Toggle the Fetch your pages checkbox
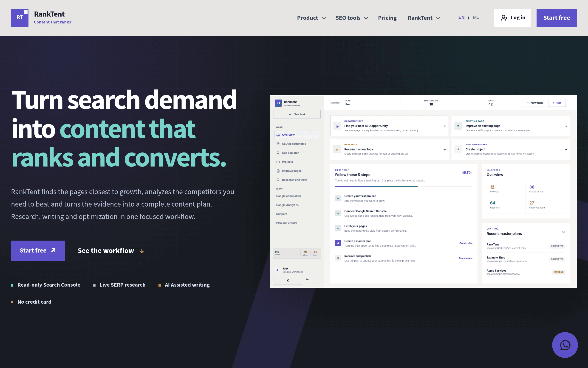The image size is (588, 368). click(338, 228)
